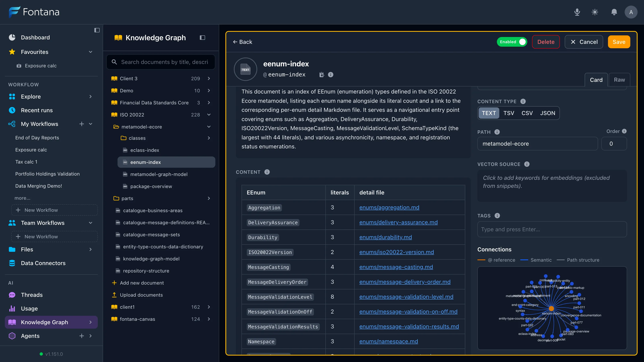644x362 pixels.
Task: Click the Vector Source keywords area
Action: [552, 186]
